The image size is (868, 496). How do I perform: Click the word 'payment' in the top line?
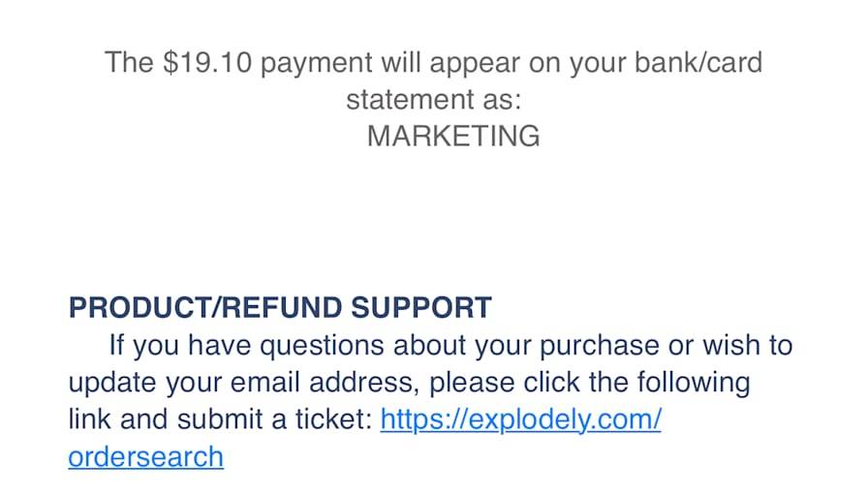coord(317,63)
